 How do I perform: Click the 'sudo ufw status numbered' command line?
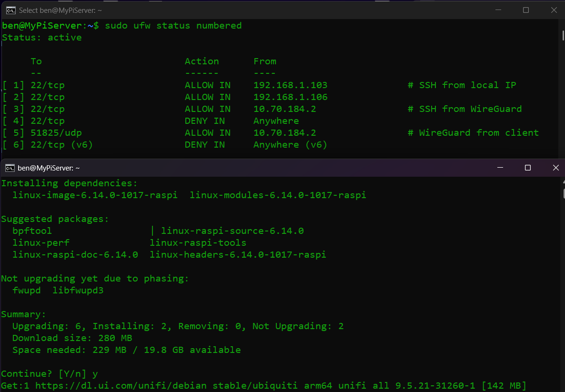173,25
